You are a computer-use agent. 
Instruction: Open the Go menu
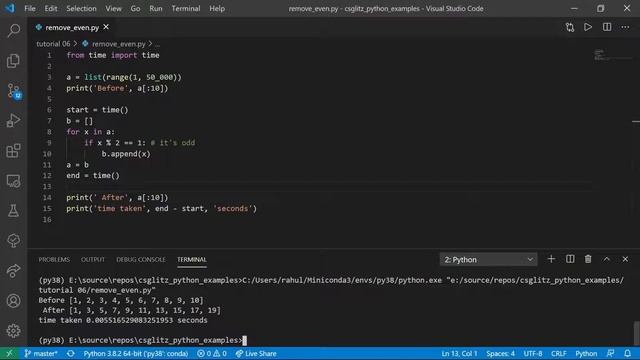[x=136, y=9]
